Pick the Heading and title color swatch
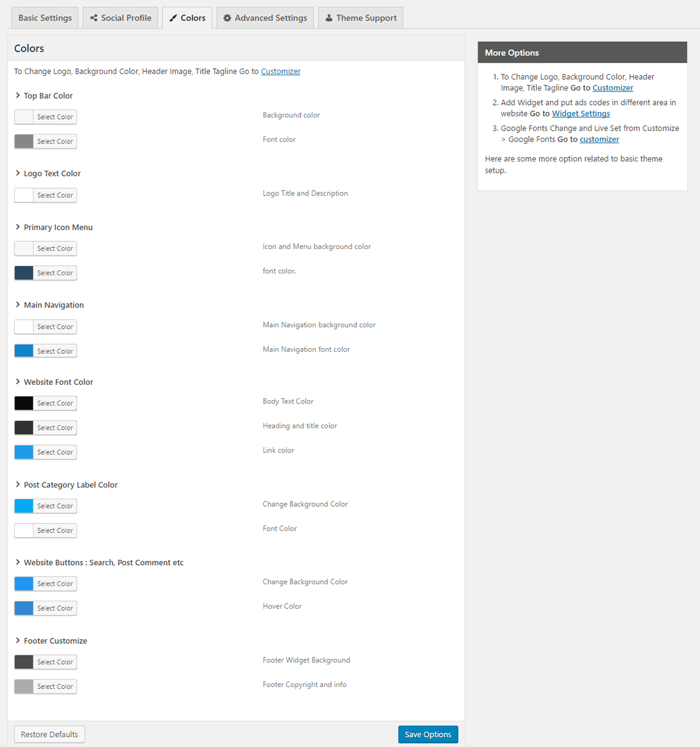The height and width of the screenshot is (747, 700). pos(24,427)
